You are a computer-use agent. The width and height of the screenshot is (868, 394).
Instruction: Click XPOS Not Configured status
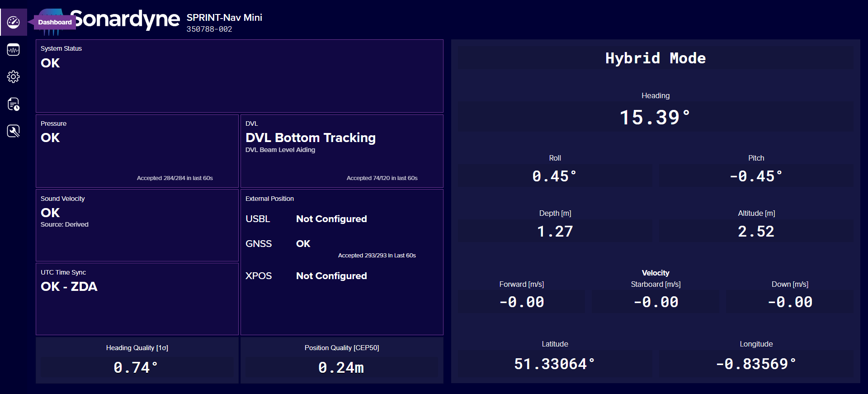click(x=331, y=276)
